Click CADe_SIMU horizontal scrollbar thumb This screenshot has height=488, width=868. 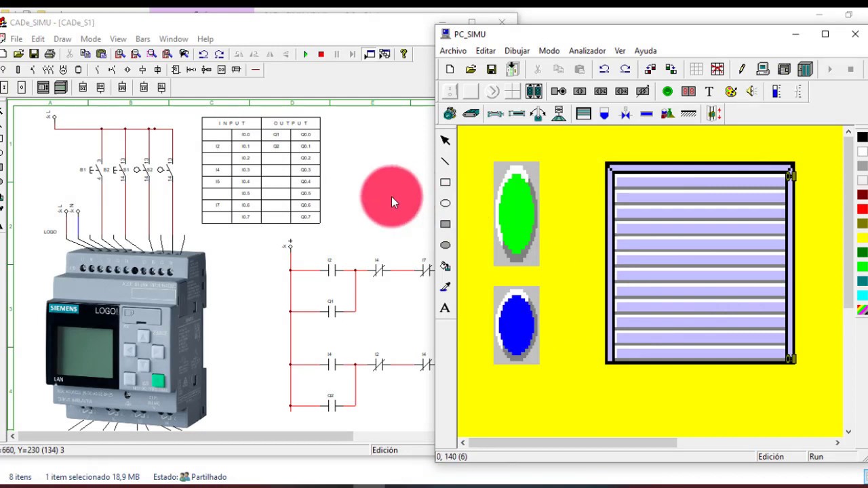[x=184, y=436]
